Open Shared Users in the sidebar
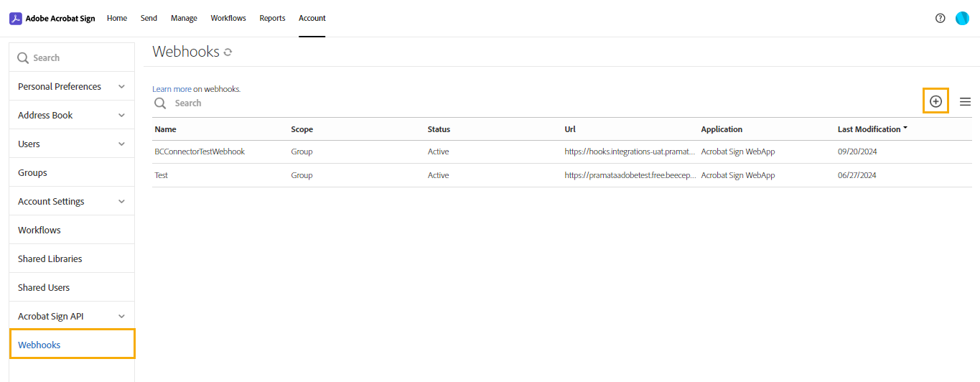Screen dimensions: 980x382 (72, 287)
